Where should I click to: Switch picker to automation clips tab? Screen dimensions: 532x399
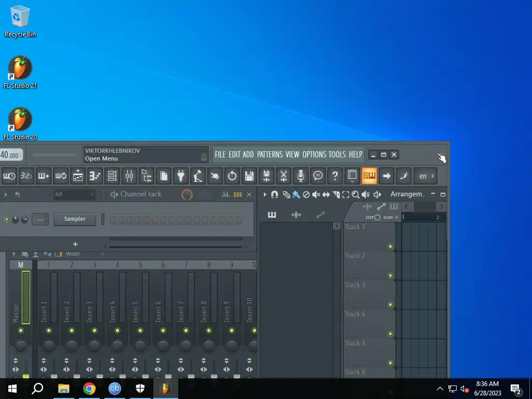(321, 215)
